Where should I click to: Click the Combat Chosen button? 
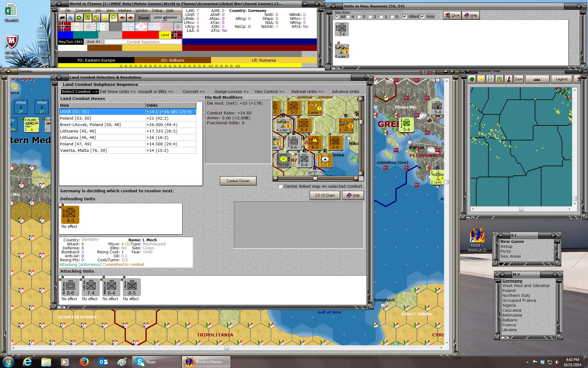pyautogui.click(x=238, y=181)
